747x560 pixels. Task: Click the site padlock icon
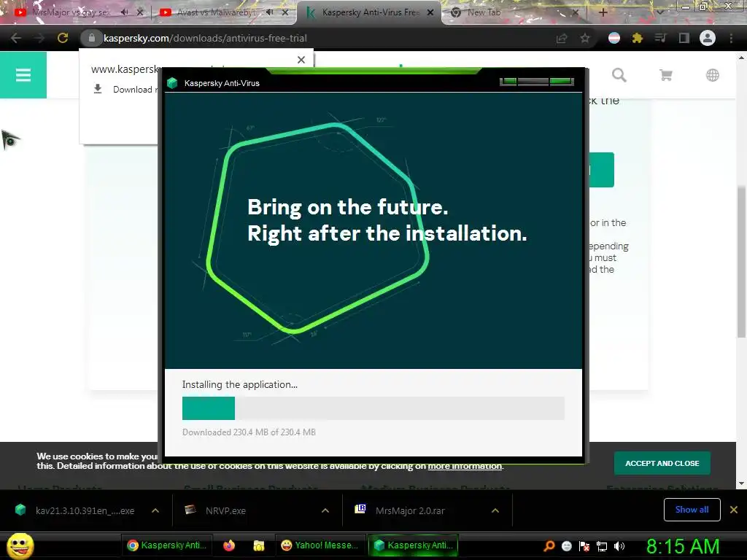(x=91, y=38)
